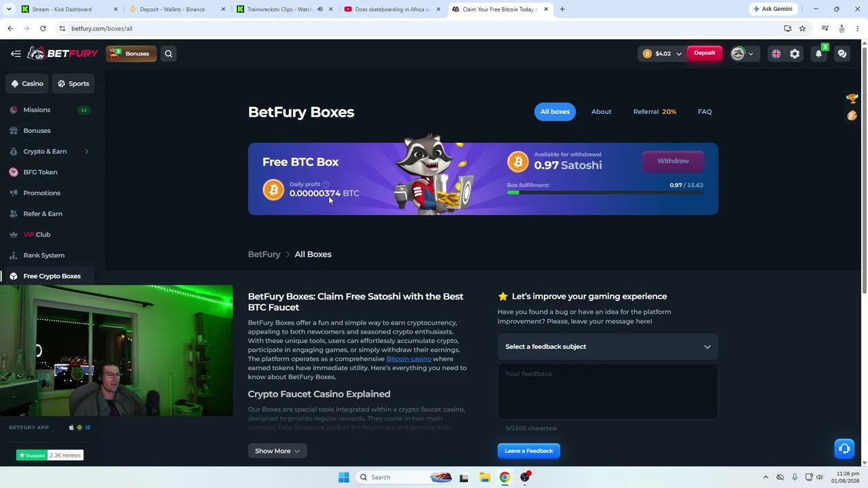Open live support headset widget
The width and height of the screenshot is (868, 488).
coord(844,449)
